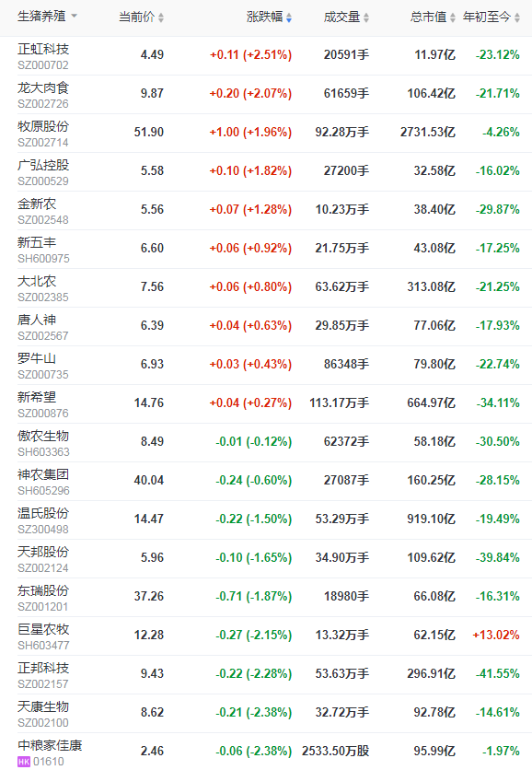Open stock 罗牛山

[x=37, y=358]
